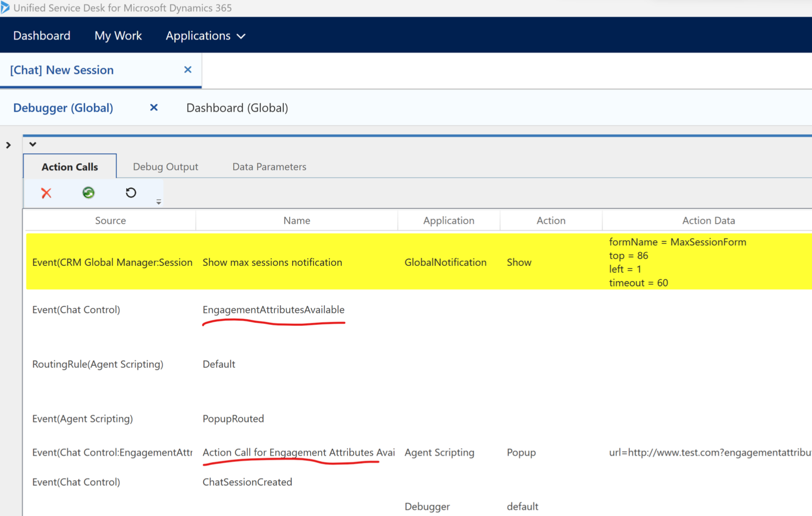Viewport: 812px width, 516px height.
Task: Click the default action cell
Action: click(522, 507)
